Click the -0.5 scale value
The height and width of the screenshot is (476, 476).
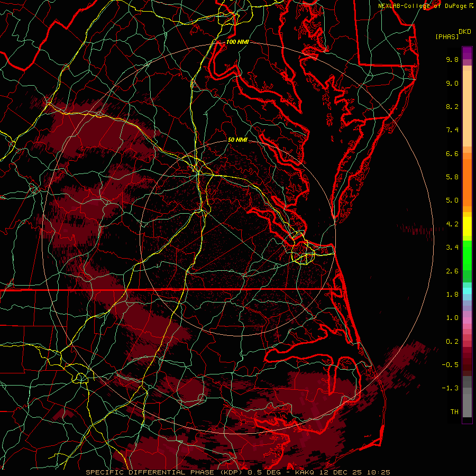pyautogui.click(x=450, y=365)
